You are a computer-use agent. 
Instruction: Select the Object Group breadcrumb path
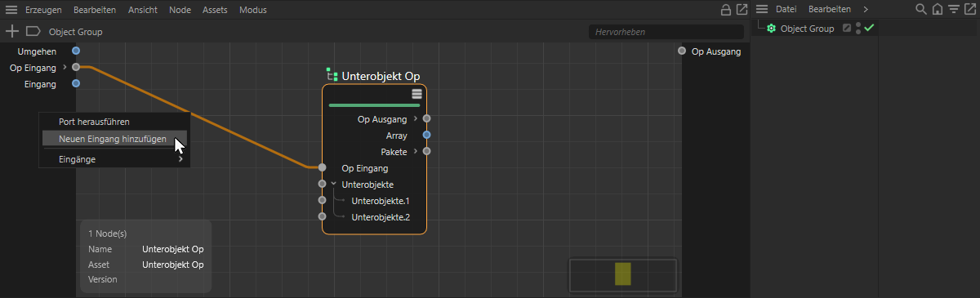pyautogui.click(x=76, y=32)
